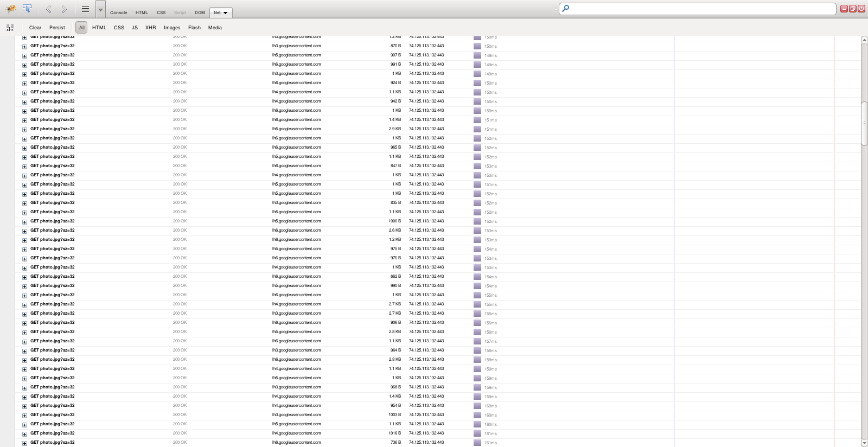Click the domain in 975 B row

click(296, 249)
